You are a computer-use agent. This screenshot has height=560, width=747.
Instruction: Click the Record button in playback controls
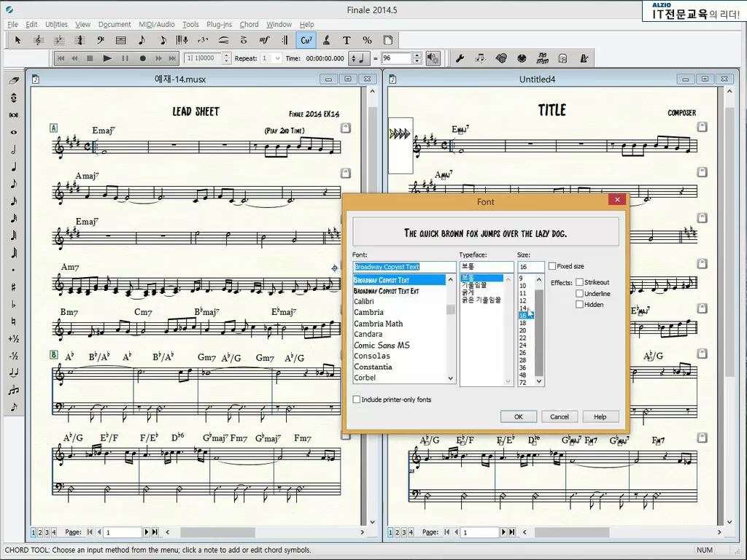(x=142, y=58)
